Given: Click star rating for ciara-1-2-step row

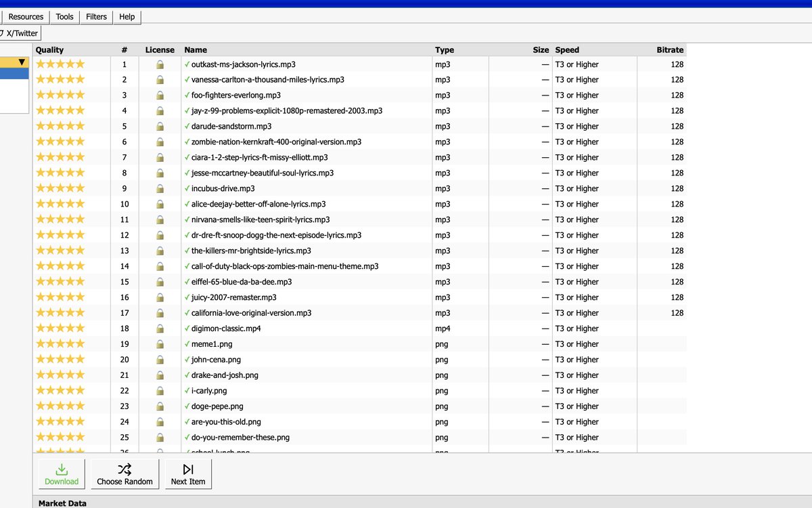Looking at the screenshot, I should point(60,157).
